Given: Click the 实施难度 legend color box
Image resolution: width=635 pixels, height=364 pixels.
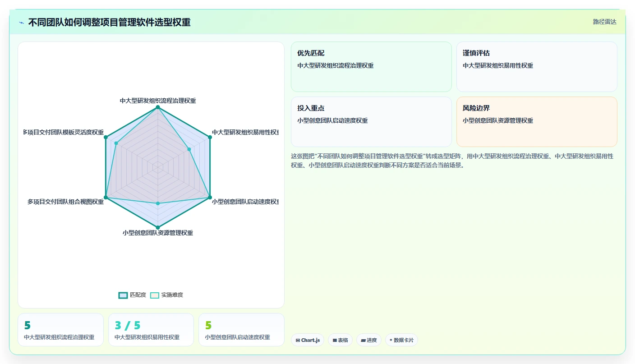Looking at the screenshot, I should (155, 295).
